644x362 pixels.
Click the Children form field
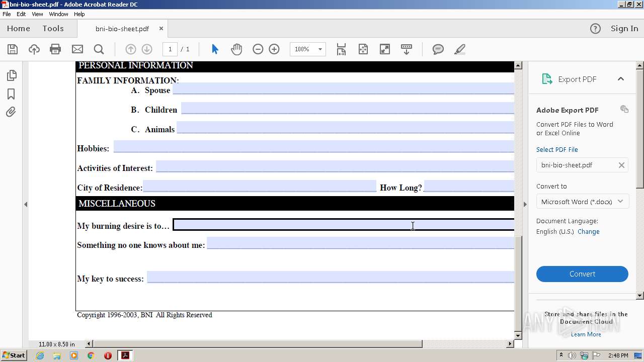(348, 108)
